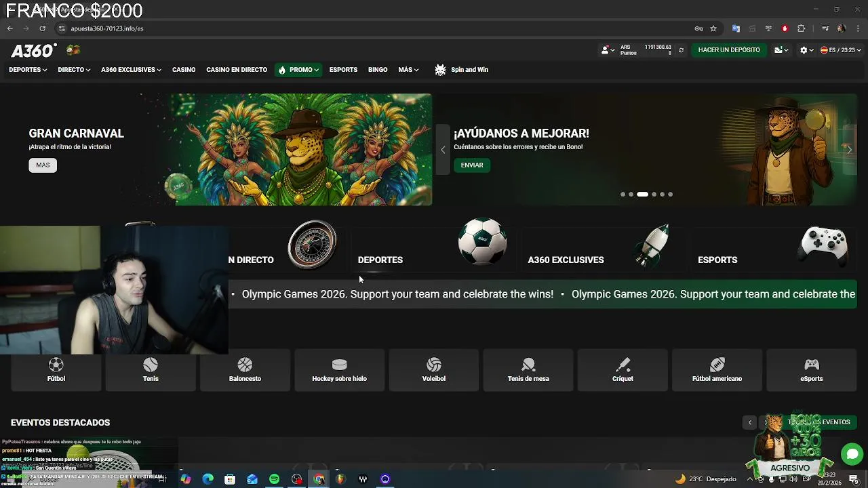
Task: Open Microsoft Store from the taskbar
Action: 230,479
